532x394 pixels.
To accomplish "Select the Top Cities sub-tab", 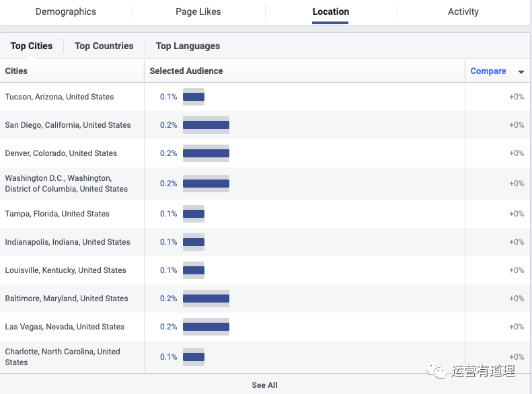I will pyautogui.click(x=32, y=46).
